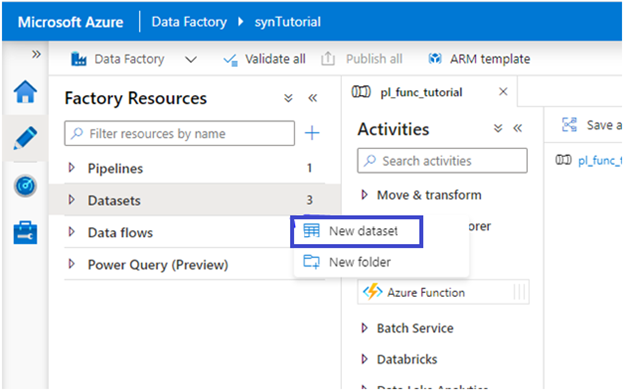Expand the Databricks group
The image size is (624, 391).
tap(364, 359)
